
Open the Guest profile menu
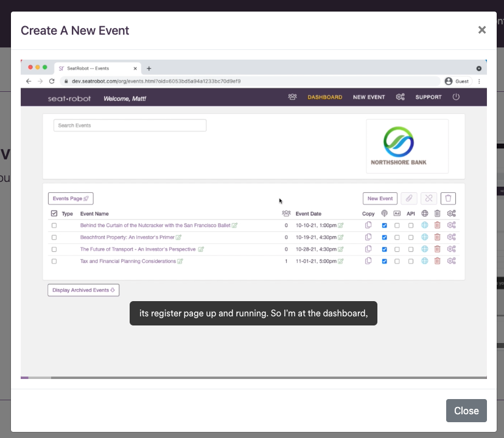pos(457,81)
